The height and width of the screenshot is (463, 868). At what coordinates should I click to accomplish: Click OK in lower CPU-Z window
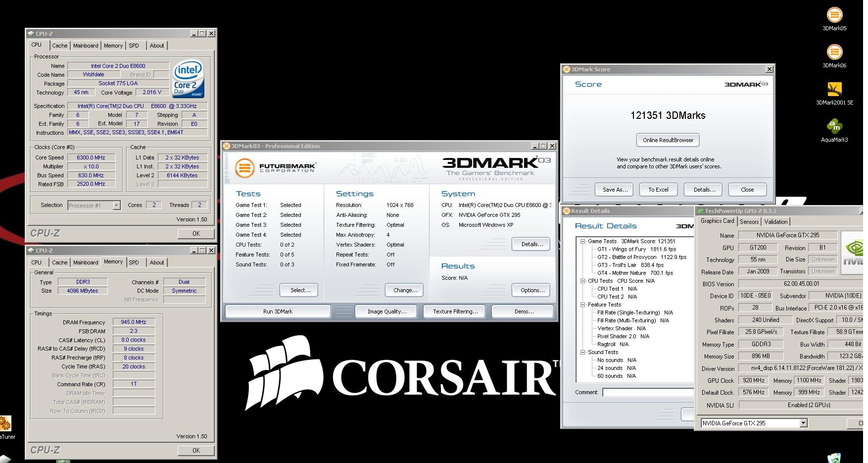coord(196,451)
